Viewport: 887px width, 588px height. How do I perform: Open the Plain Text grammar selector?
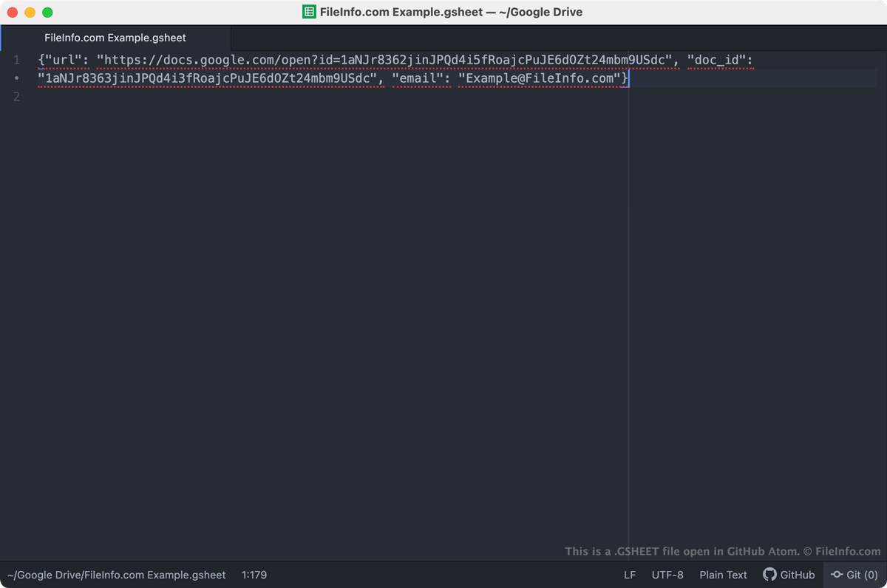tap(723, 575)
